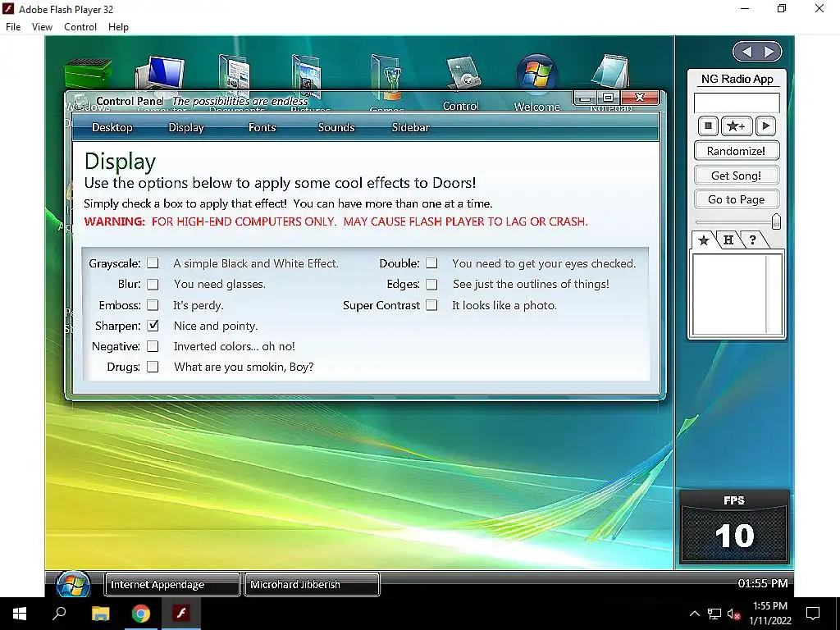
Task: Play the song in NG Radio App
Action: (x=765, y=126)
